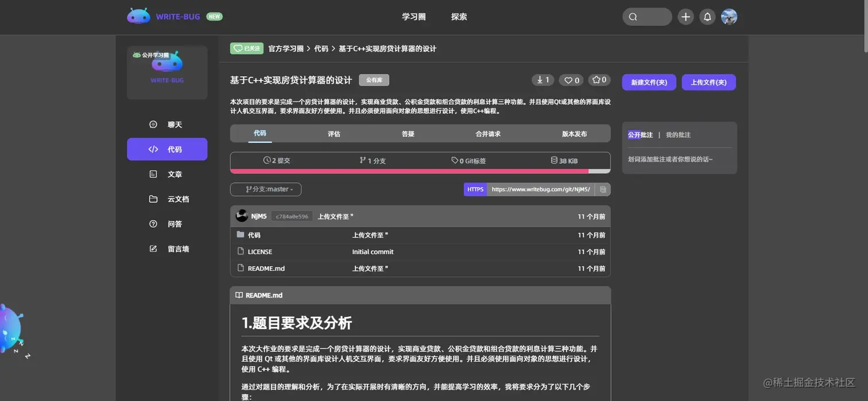Open the user avatar menu
The image size is (868, 401).
729,17
